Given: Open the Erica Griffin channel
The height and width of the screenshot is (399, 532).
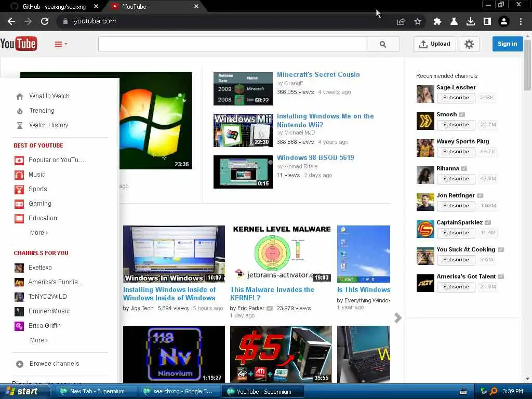Looking at the screenshot, I should click(45, 326).
